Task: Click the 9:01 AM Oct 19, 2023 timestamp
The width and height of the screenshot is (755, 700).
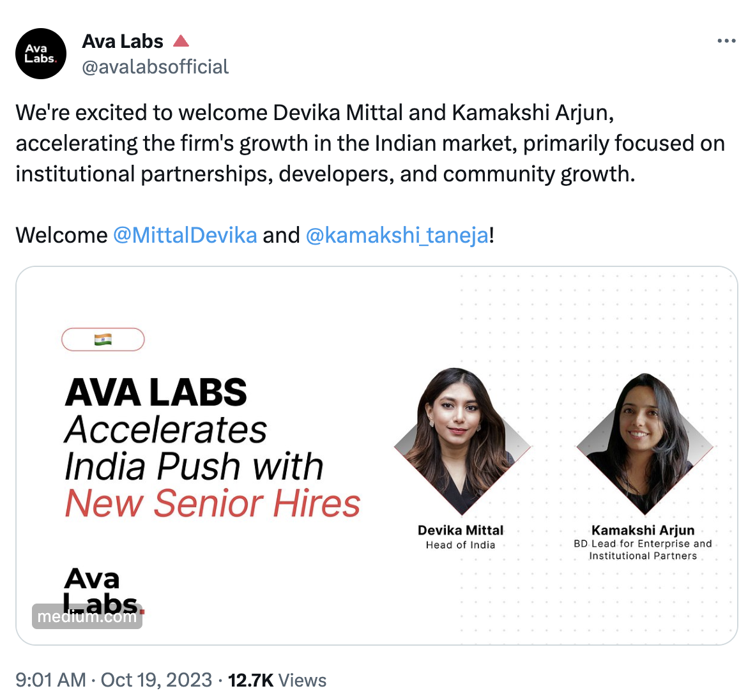Action: tap(114, 680)
